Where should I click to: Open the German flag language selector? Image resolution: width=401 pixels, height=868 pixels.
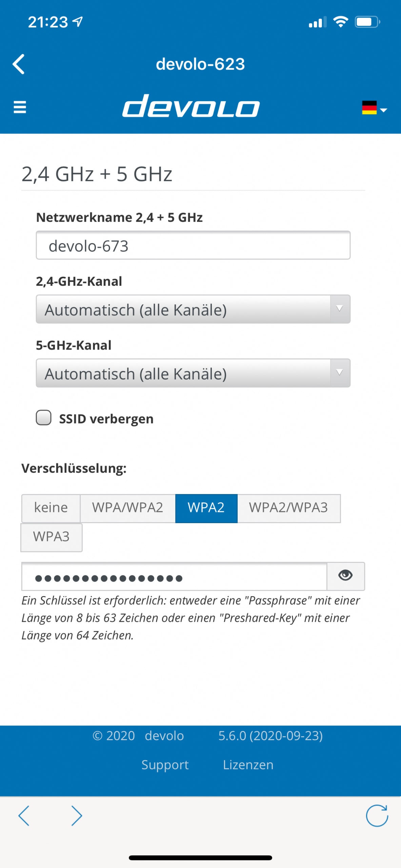click(x=374, y=108)
